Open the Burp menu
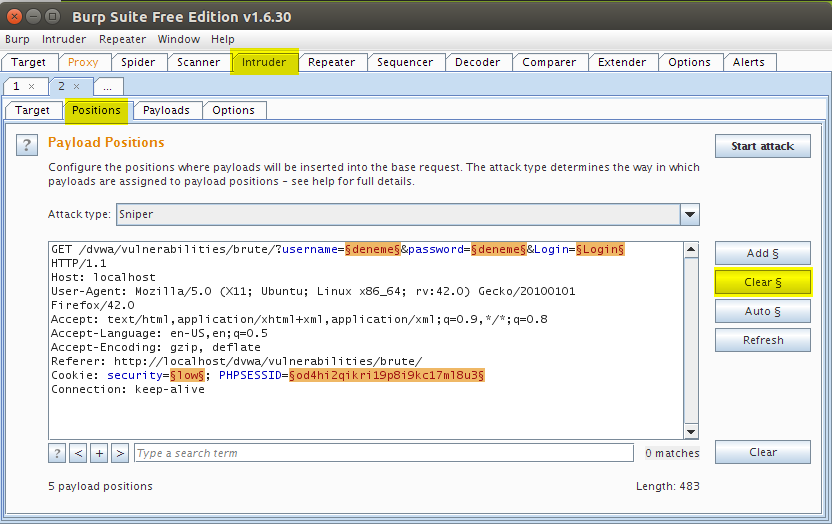 point(17,39)
